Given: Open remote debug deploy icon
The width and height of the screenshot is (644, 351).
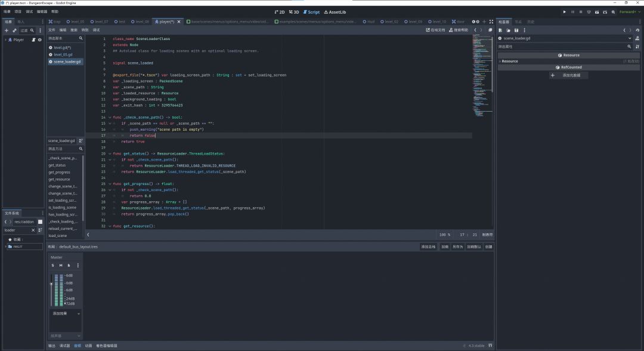Looking at the screenshot, I should [589, 12].
